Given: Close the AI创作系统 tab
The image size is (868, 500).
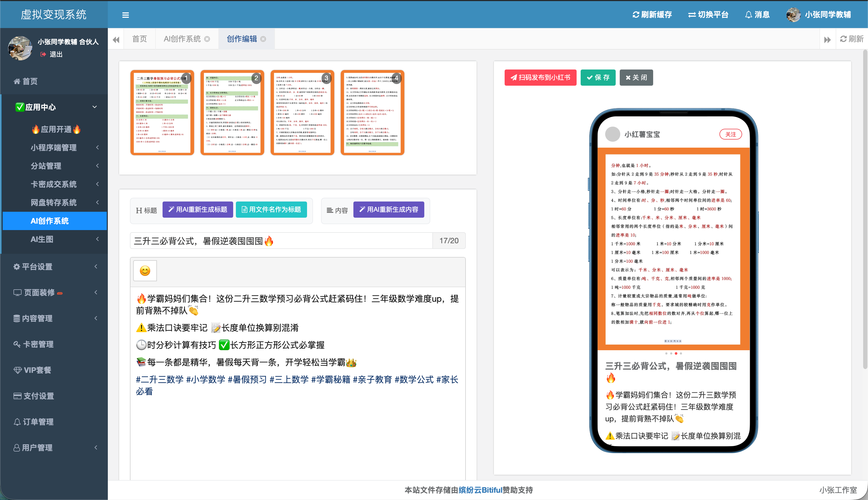Looking at the screenshot, I should pyautogui.click(x=207, y=39).
